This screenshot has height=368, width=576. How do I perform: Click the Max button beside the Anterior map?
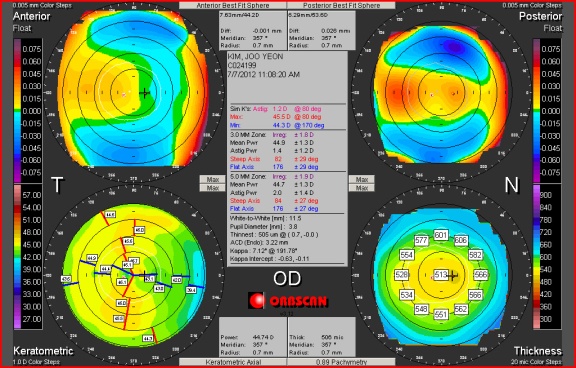click(x=213, y=179)
